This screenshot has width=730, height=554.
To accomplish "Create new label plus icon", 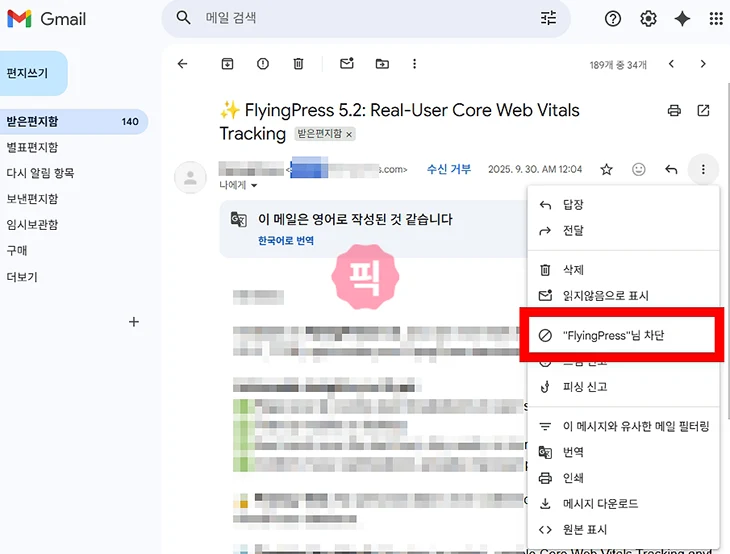I will click(x=134, y=322).
